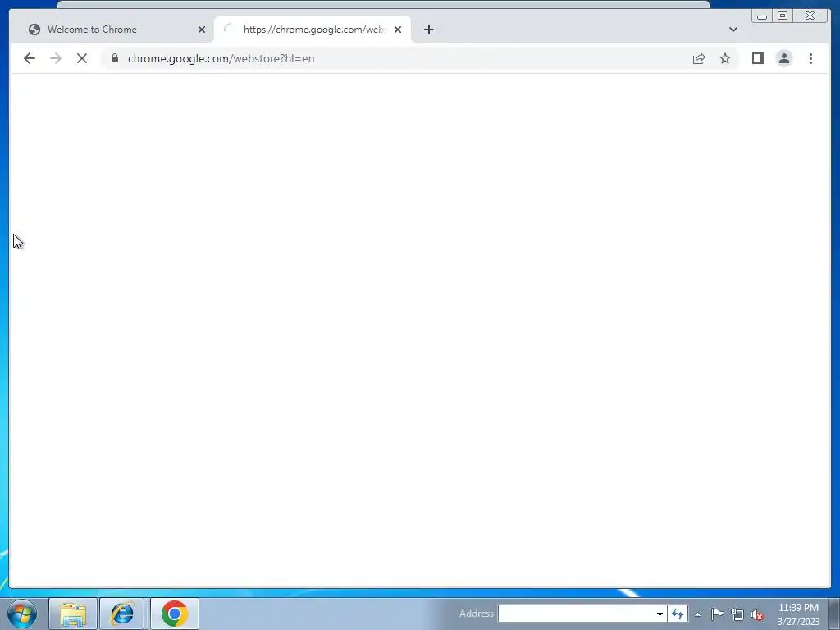
Task: Share this page from the address bar
Action: coord(699,58)
